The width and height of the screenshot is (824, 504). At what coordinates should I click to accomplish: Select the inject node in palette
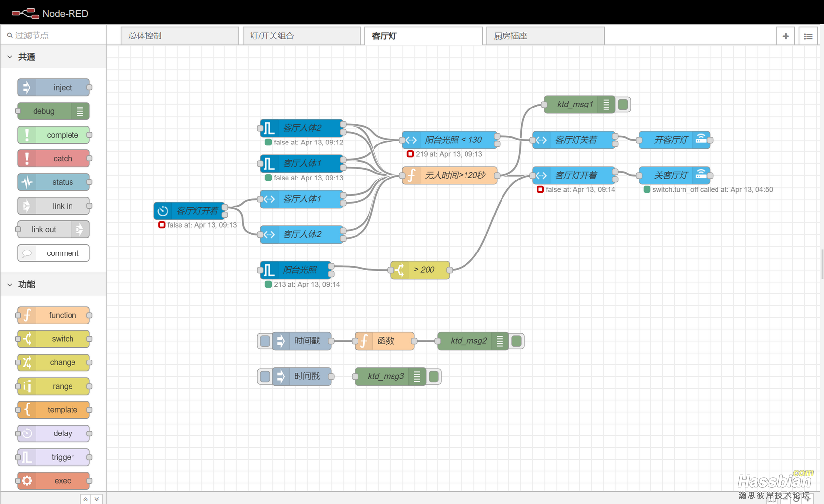(53, 87)
